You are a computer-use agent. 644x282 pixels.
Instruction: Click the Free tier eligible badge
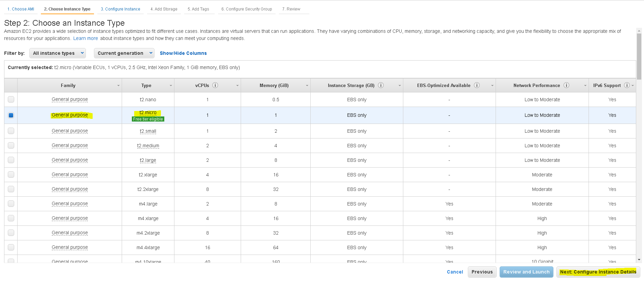click(148, 119)
